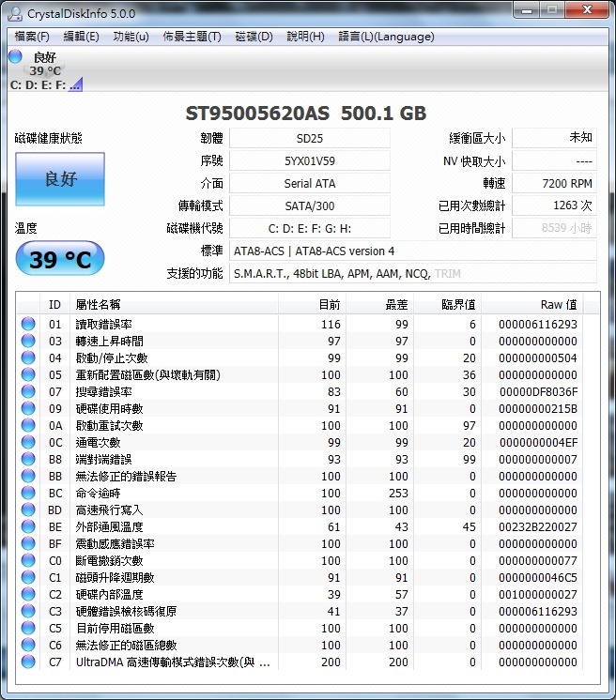Open the 功能(u) menu

(131, 37)
